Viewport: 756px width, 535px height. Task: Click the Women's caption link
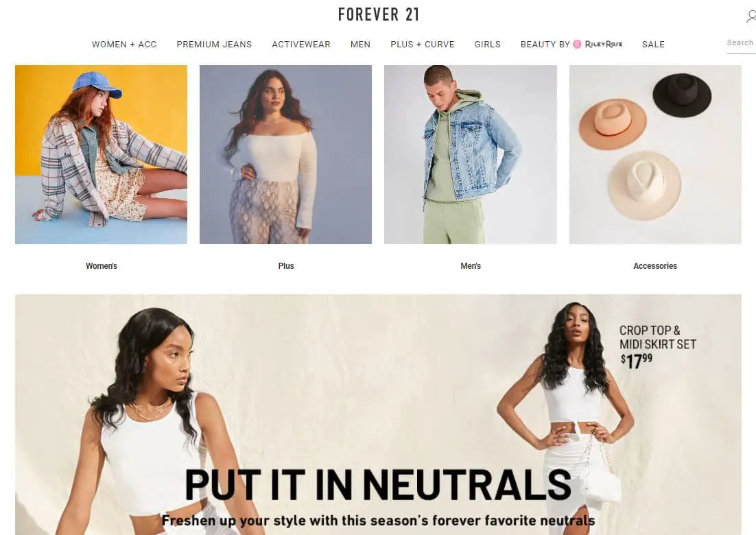tap(102, 266)
